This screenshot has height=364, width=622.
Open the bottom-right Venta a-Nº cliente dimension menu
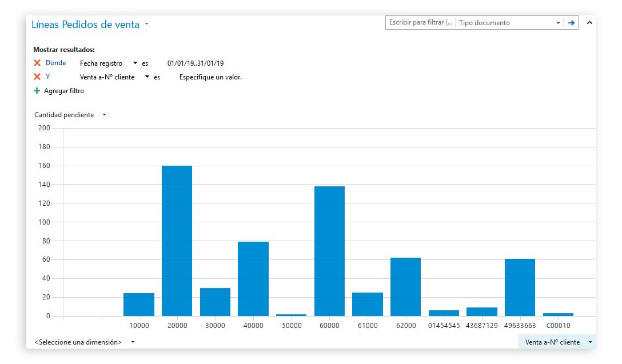click(589, 342)
